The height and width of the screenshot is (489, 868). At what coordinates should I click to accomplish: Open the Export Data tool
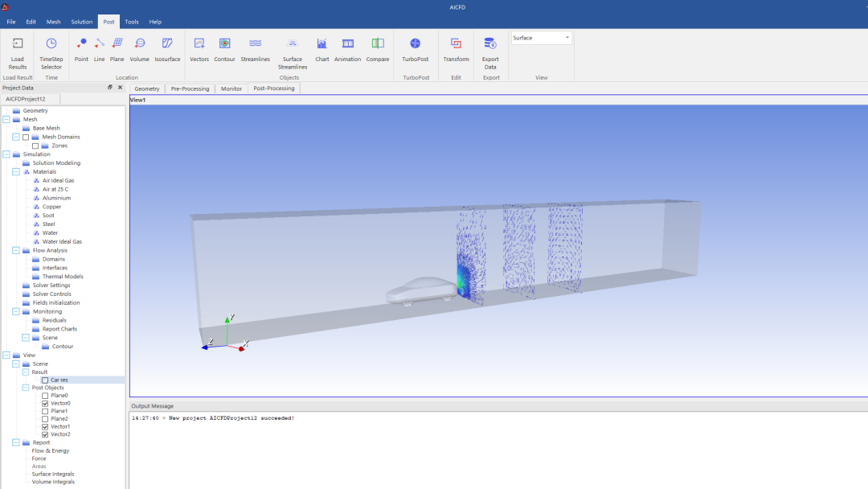[x=490, y=43]
